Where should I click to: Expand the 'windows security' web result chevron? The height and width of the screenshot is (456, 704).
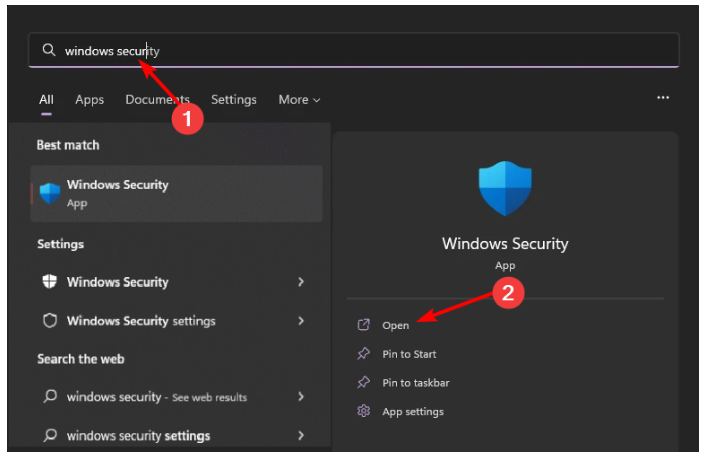[301, 397]
